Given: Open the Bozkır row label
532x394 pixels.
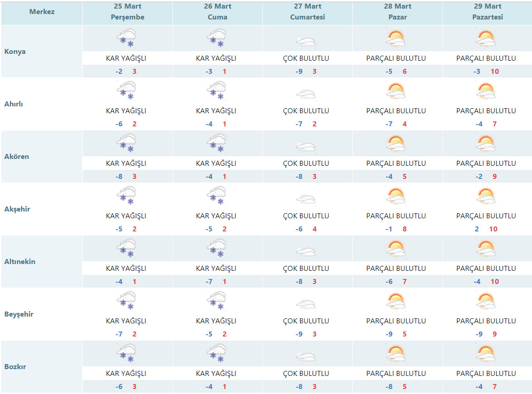Looking at the screenshot, I should 15,367.
